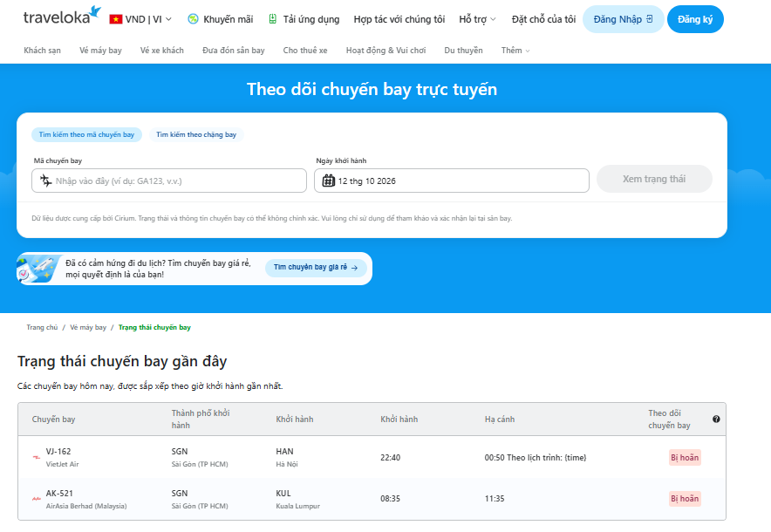This screenshot has height=532, width=771.
Task: Open Đặt chỗ của tôi bookings
Action: click(543, 19)
